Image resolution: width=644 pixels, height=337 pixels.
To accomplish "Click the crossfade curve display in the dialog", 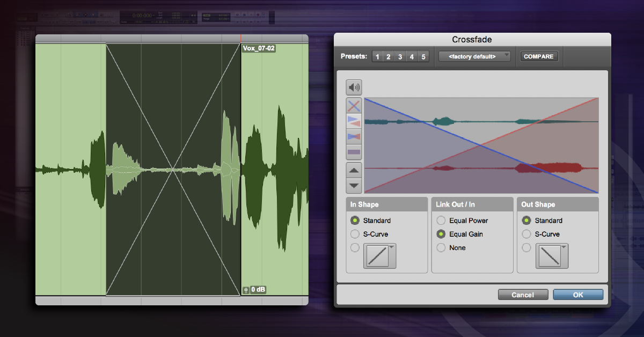I will 481,145.
